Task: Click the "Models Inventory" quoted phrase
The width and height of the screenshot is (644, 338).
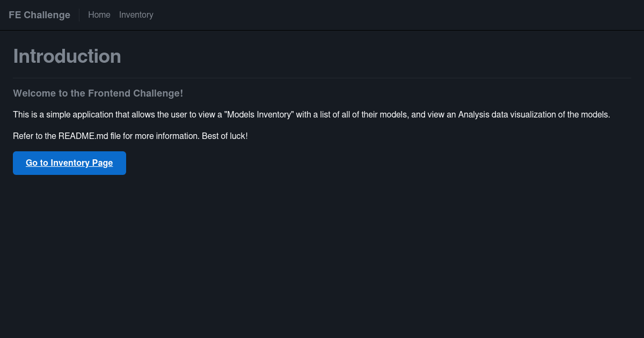Action: (260, 115)
